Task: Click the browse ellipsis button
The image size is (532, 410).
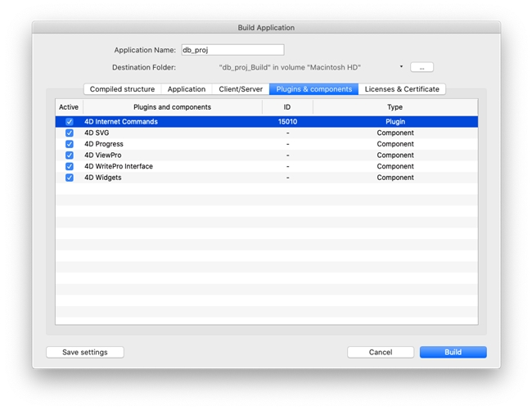Action: 422,67
